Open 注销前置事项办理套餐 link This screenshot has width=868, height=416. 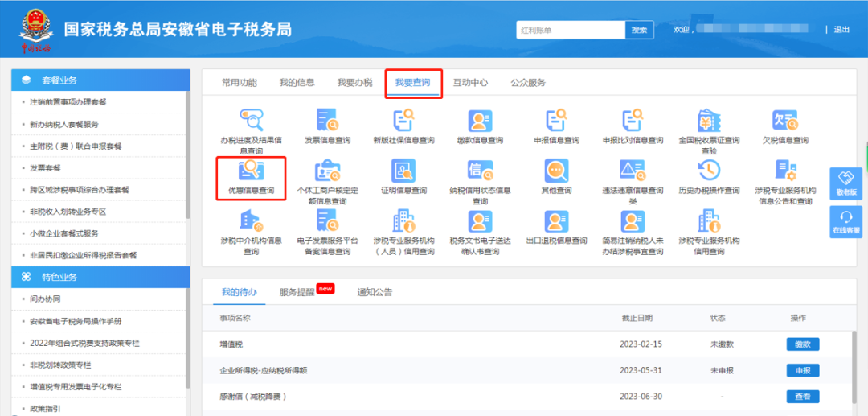(x=68, y=102)
